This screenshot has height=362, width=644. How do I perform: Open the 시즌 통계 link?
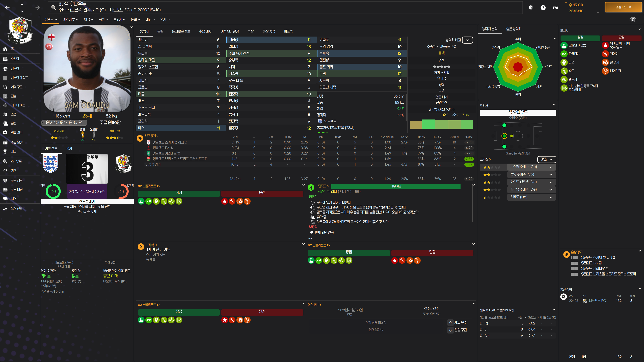click(151, 136)
